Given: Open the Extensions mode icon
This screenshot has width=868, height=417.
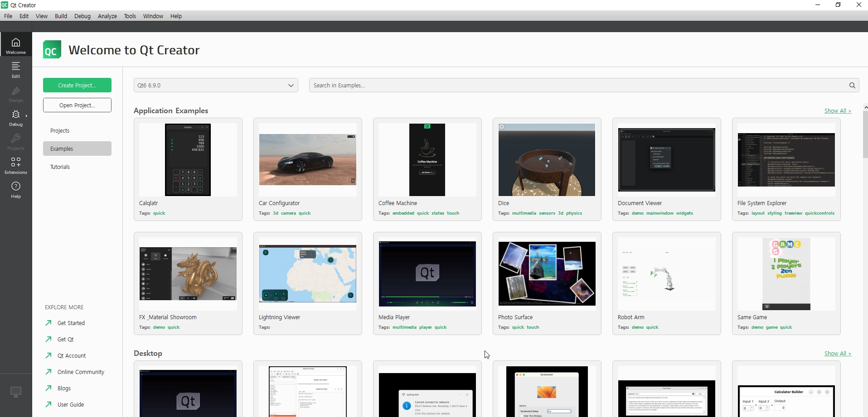Looking at the screenshot, I should click(x=16, y=162).
